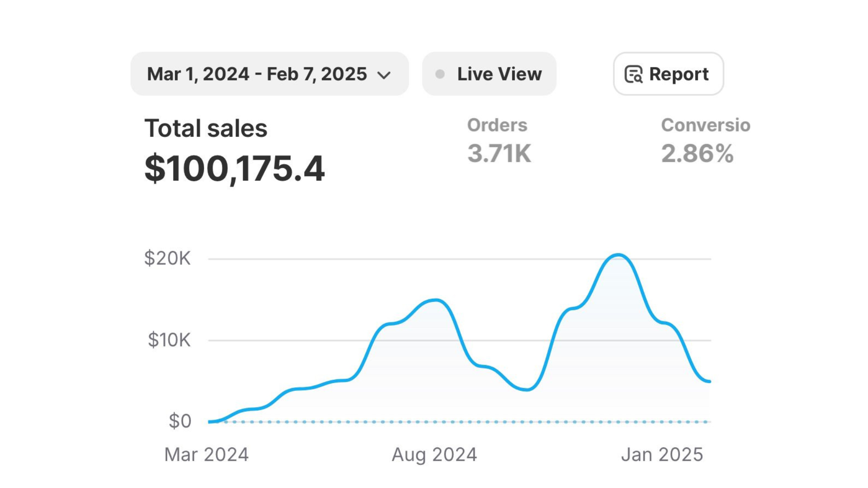
Task: Click the $100,175.4 total sales figure
Action: [x=234, y=169]
